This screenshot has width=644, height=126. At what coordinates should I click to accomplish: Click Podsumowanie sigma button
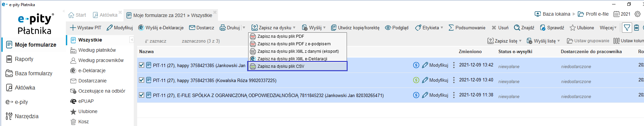(467, 28)
